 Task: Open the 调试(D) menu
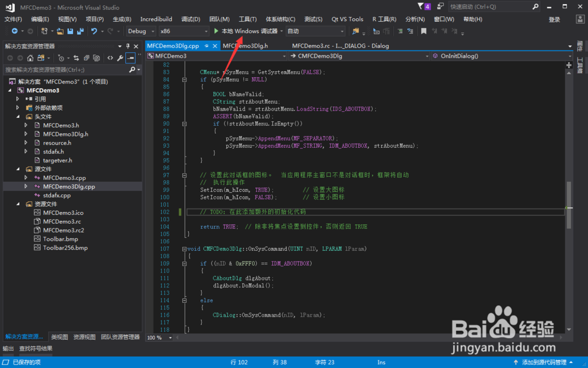tap(191, 19)
